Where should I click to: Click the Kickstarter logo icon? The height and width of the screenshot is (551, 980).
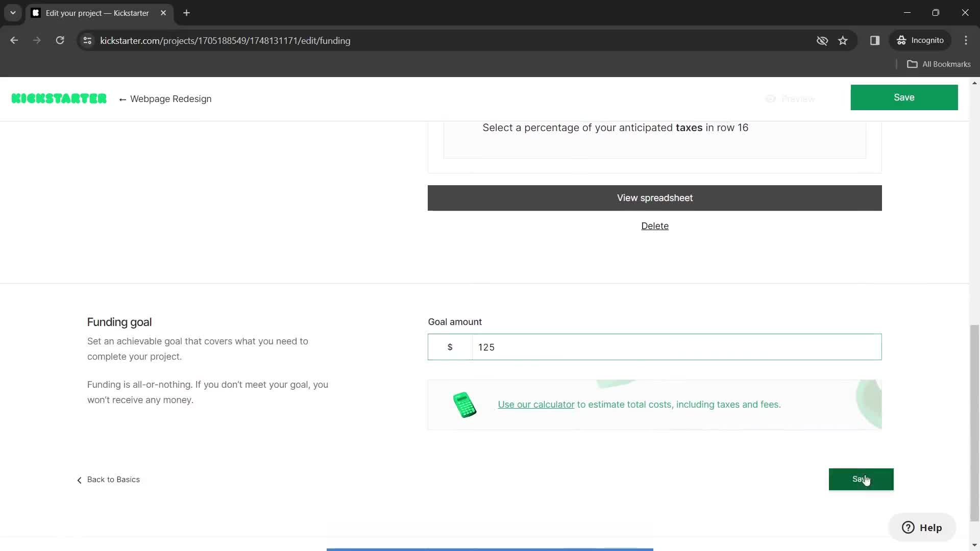59,99
